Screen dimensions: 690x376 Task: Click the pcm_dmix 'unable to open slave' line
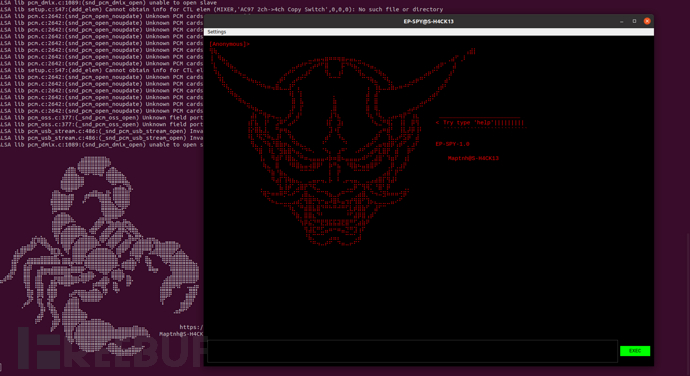[x=108, y=3]
